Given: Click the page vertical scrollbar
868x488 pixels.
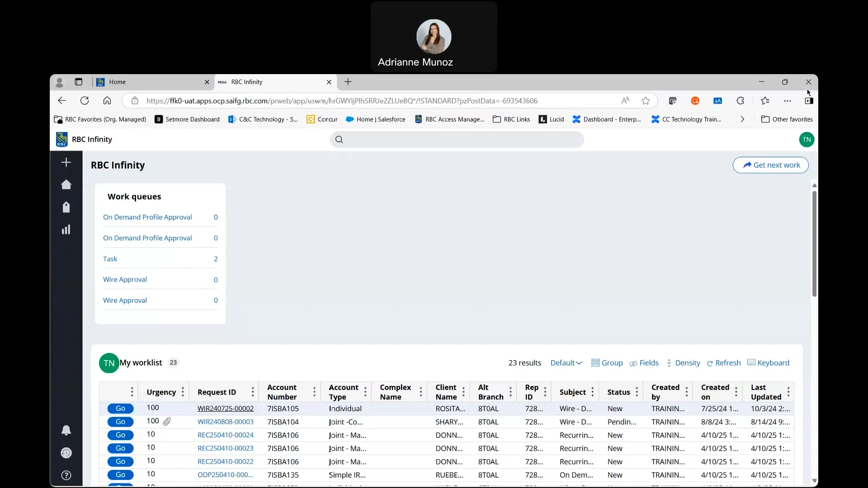Looking at the screenshot, I should 814,244.
